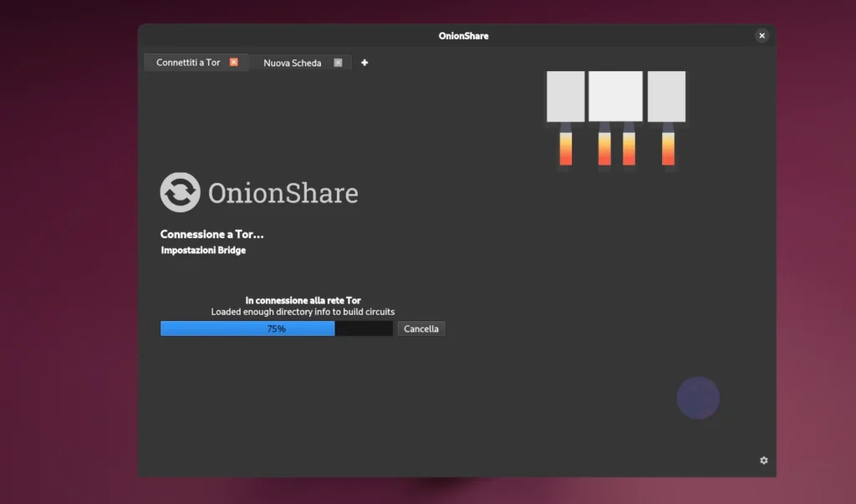Screen dimensions: 856x504
Task: Cancel the Tor connection with Cancella
Action: click(421, 328)
